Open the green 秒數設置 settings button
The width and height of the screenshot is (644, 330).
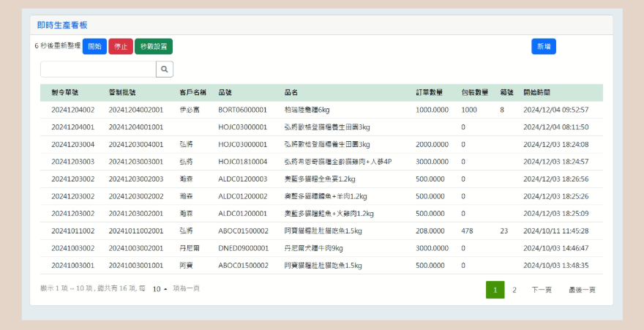[154, 46]
